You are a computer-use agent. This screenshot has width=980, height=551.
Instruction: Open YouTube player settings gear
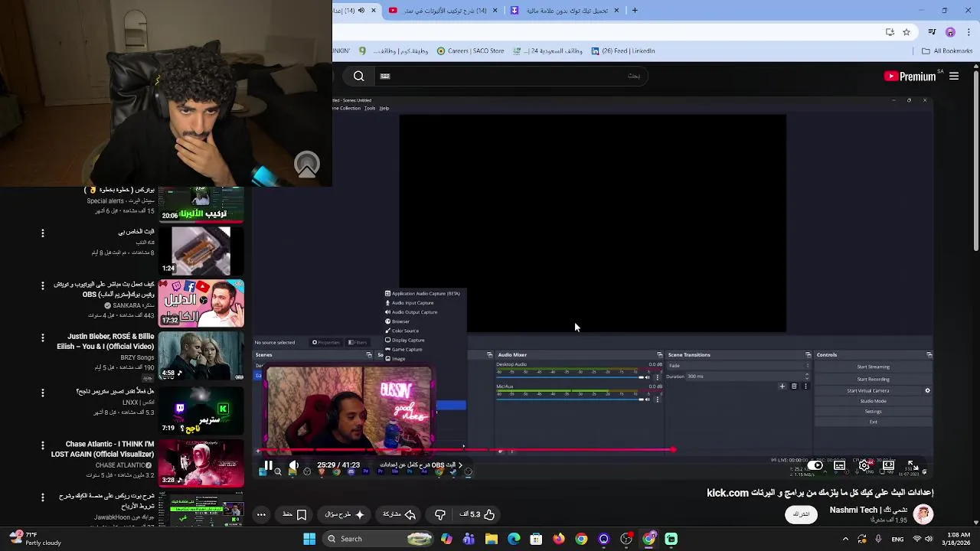pyautogui.click(x=864, y=465)
